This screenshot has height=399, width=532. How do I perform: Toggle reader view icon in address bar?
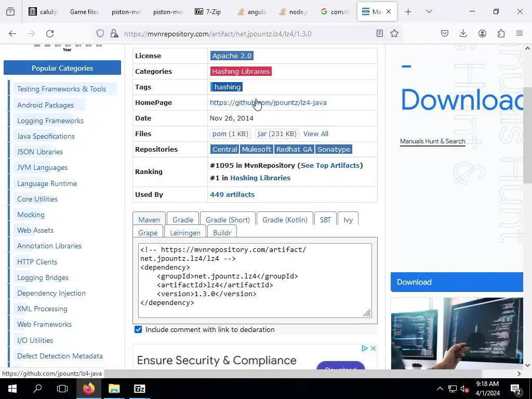click(x=380, y=34)
